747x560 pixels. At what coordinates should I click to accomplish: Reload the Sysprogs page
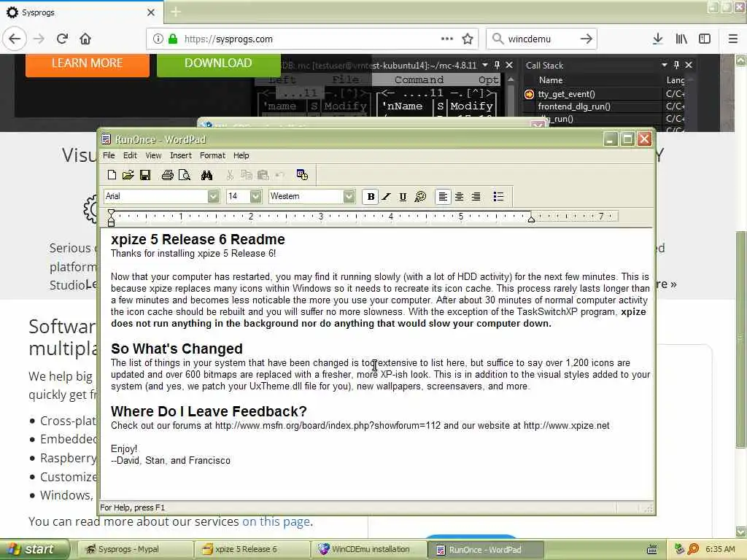[62, 39]
